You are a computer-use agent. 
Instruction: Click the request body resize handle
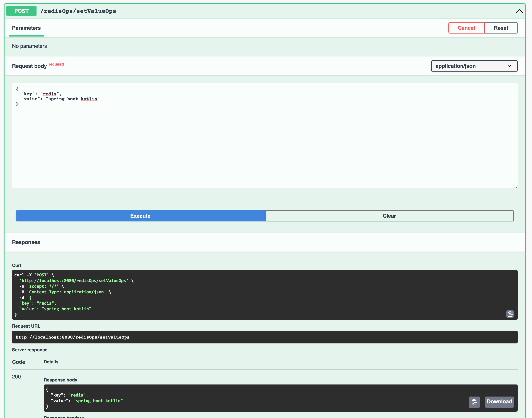point(516,187)
